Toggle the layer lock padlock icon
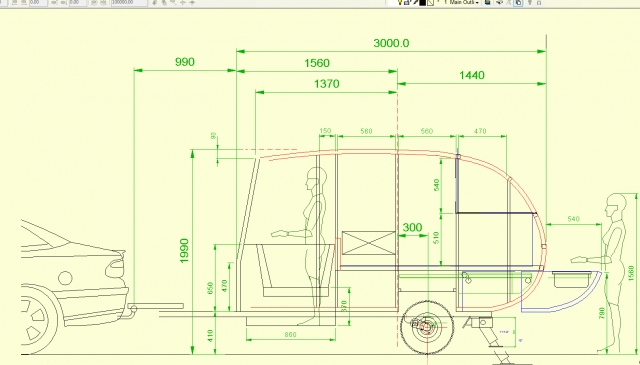Screen dimensions: 640x365 click(x=407, y=2)
